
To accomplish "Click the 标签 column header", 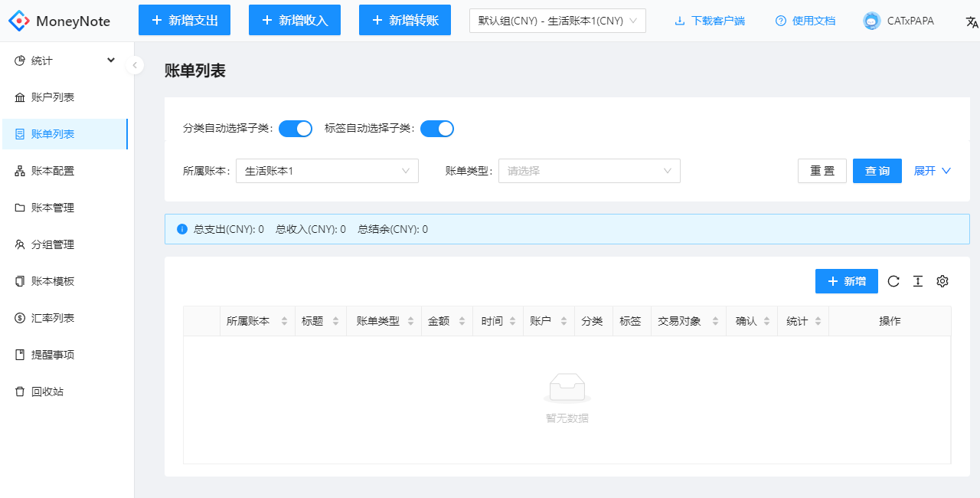I will 630,322.
